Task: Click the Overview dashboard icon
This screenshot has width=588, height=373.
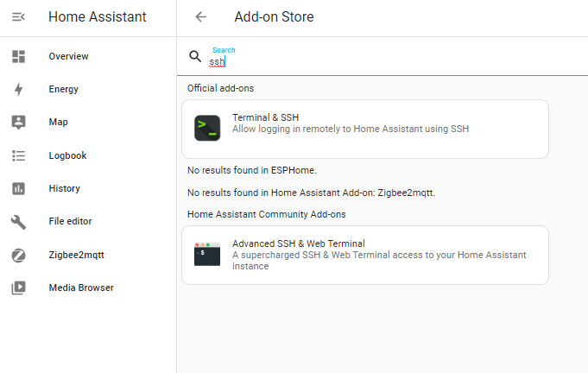Action: [18, 56]
